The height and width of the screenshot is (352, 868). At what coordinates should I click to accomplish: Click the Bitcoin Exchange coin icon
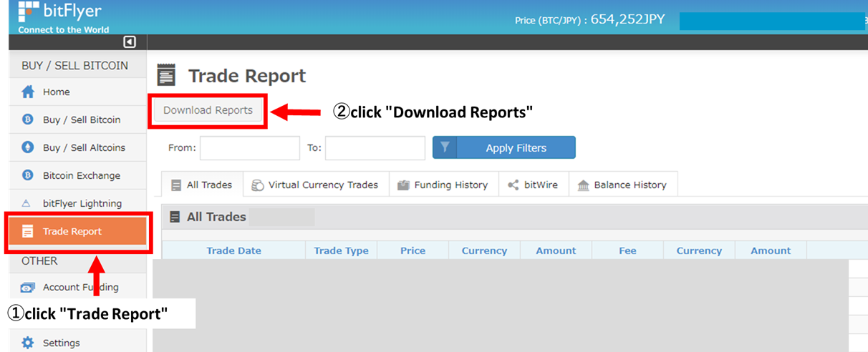(x=28, y=175)
